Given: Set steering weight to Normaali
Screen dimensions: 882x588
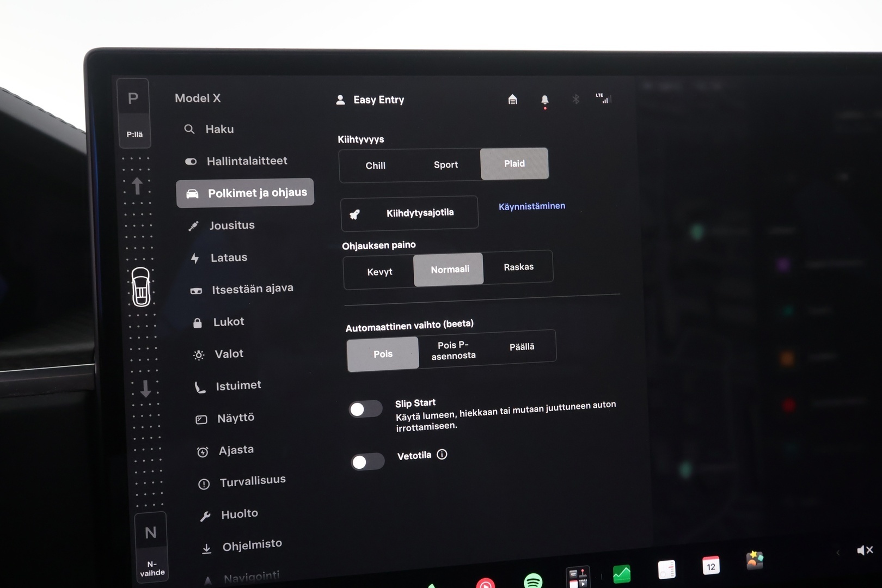Looking at the screenshot, I should coord(449,269).
